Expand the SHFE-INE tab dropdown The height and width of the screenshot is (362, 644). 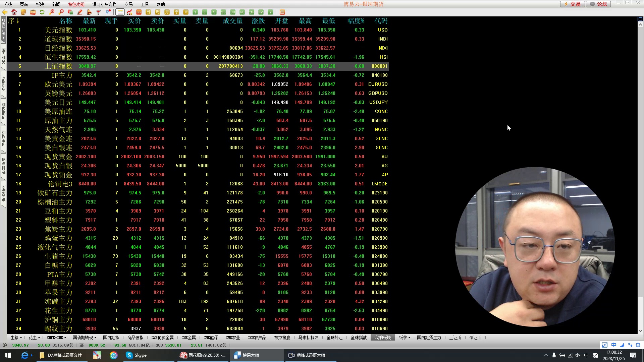[x=65, y=338]
